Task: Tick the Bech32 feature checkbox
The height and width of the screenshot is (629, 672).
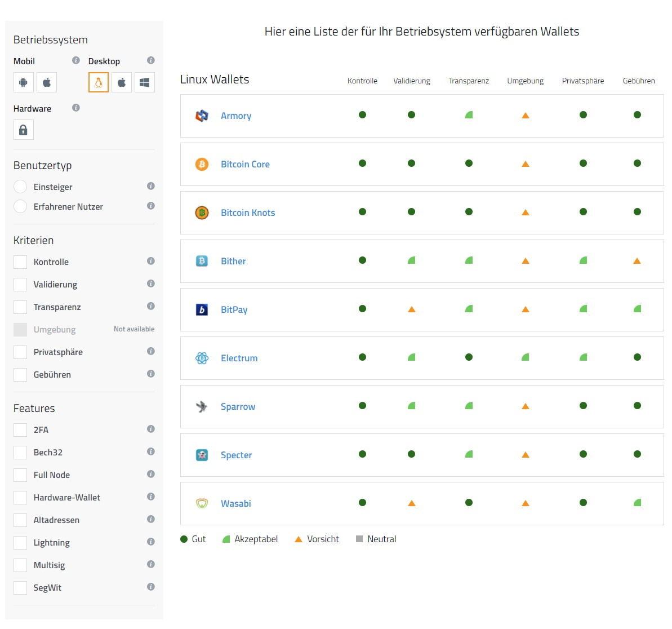Action: pyautogui.click(x=20, y=453)
